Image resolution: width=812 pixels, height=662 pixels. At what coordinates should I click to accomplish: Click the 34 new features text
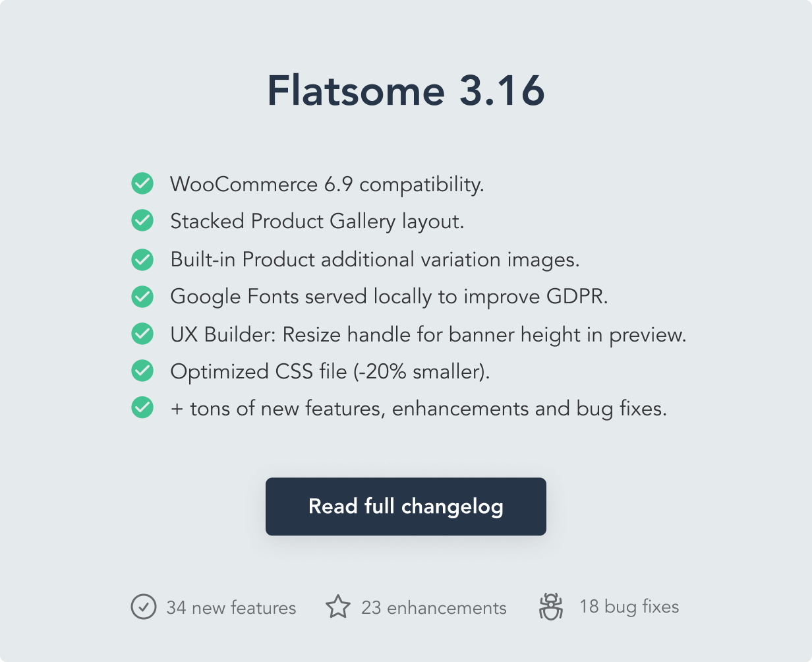231,607
